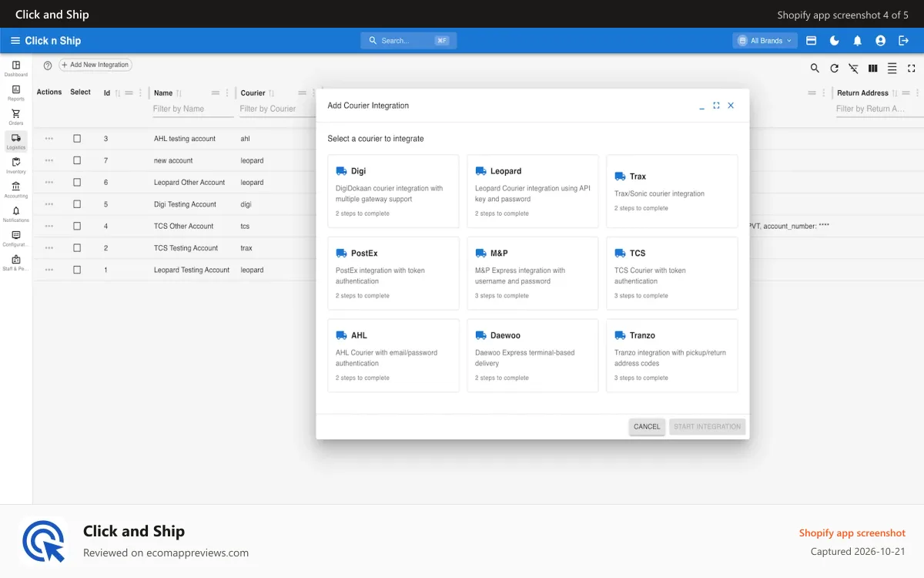
Task: Open row actions for Leopard Other Account
Action: coord(49,183)
